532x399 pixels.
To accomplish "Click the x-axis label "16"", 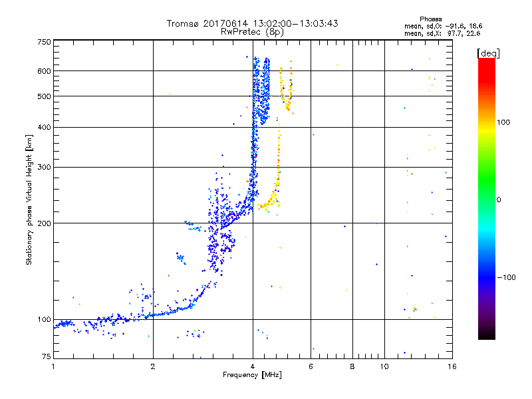I will (452, 366).
